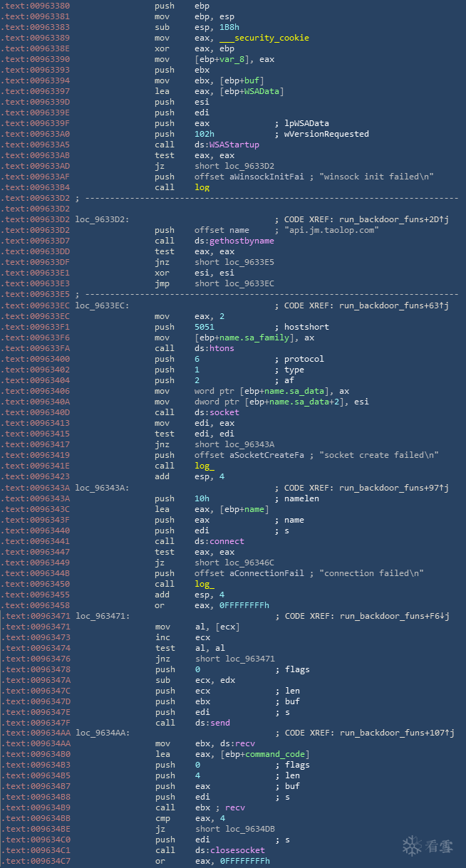This screenshot has width=466, height=868.
Task: Select the log call at 009633B4
Action: point(202,187)
